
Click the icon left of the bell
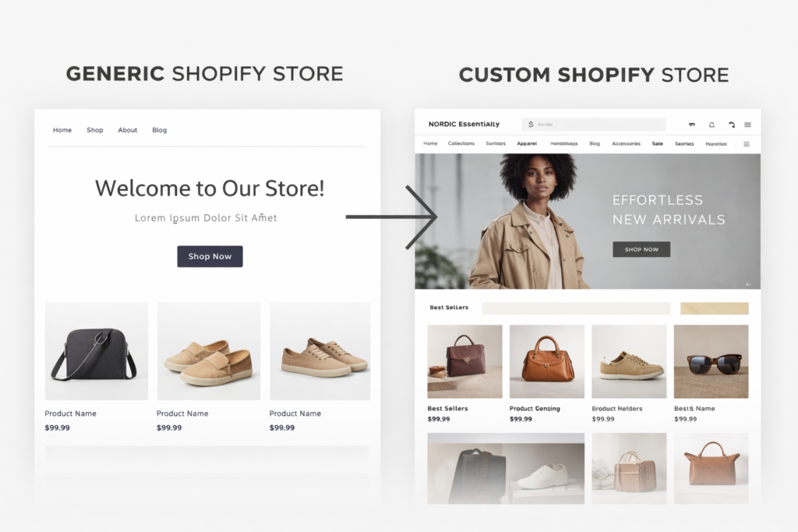tap(692, 125)
